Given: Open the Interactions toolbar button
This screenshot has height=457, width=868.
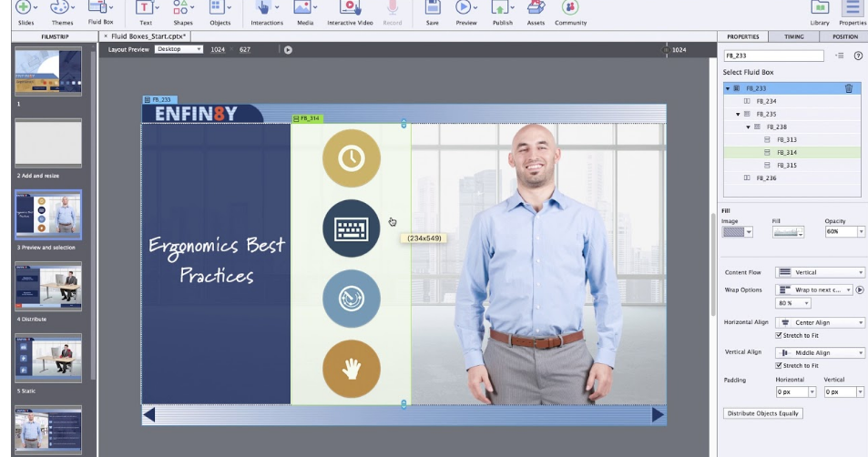Looking at the screenshot, I should (266, 12).
